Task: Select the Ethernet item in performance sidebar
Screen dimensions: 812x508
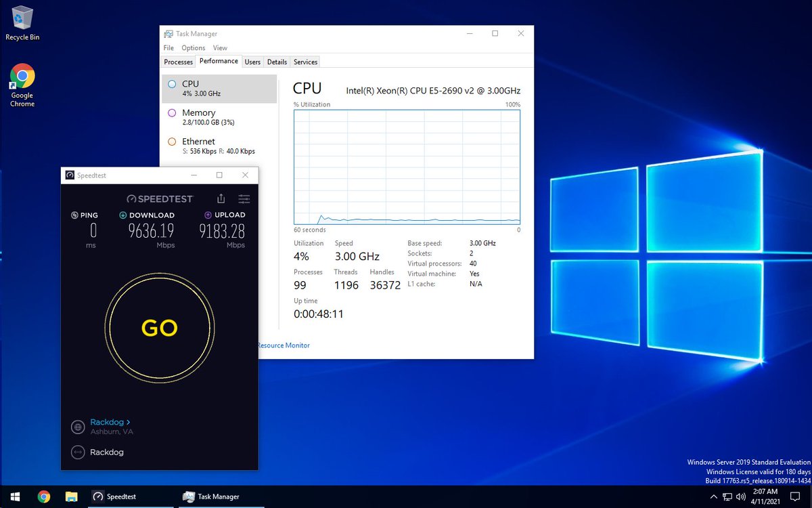Action: point(219,146)
